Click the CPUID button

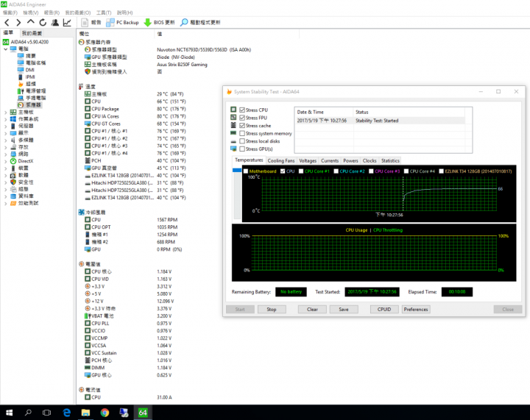384,309
